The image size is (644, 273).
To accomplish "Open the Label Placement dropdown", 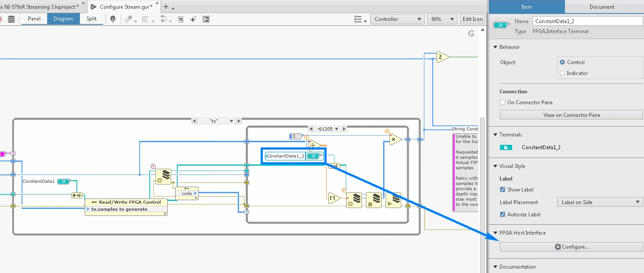I will (x=599, y=202).
